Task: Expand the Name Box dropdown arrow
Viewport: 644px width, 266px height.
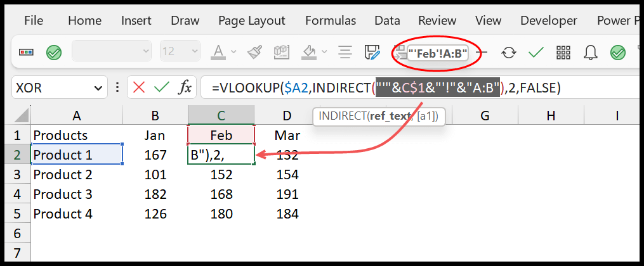Action: pos(98,87)
